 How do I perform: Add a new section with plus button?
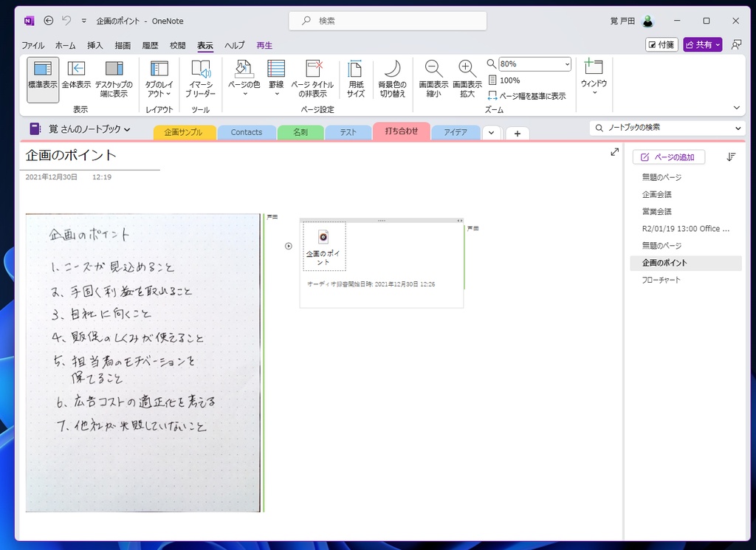point(518,134)
